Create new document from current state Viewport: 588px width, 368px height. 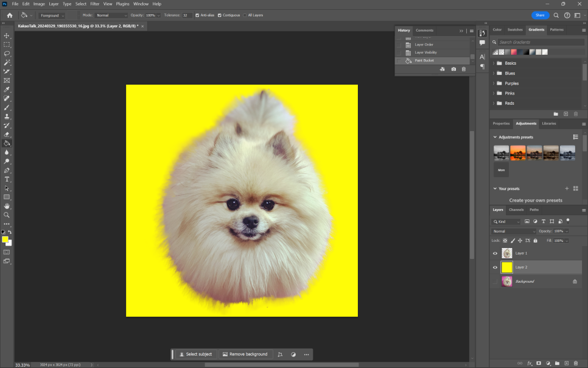[443, 69]
